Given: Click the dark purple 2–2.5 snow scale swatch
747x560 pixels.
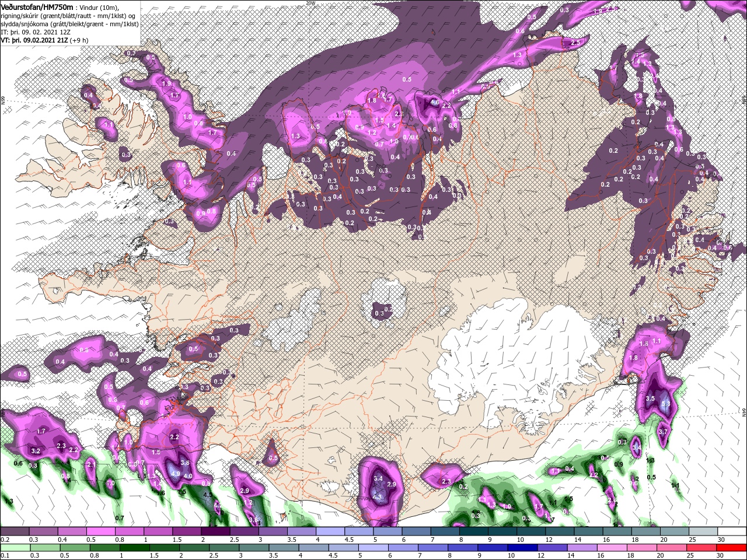Looking at the screenshot, I should [x=215, y=531].
